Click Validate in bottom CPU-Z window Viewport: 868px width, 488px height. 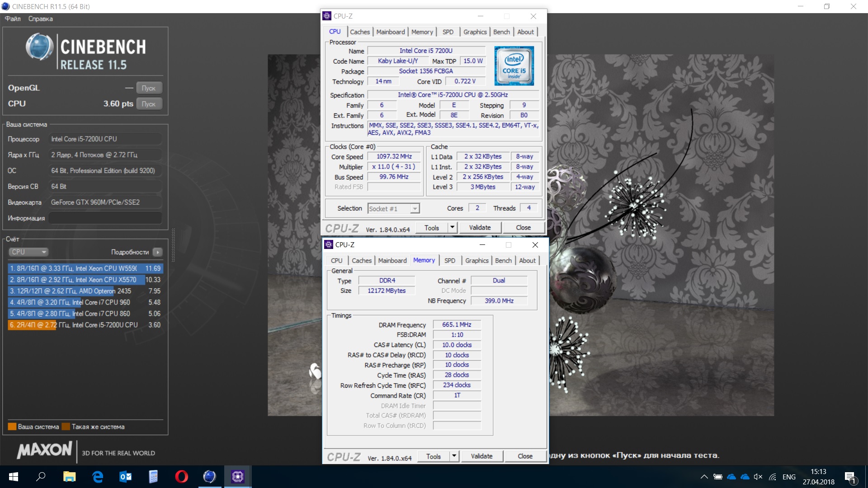click(481, 456)
